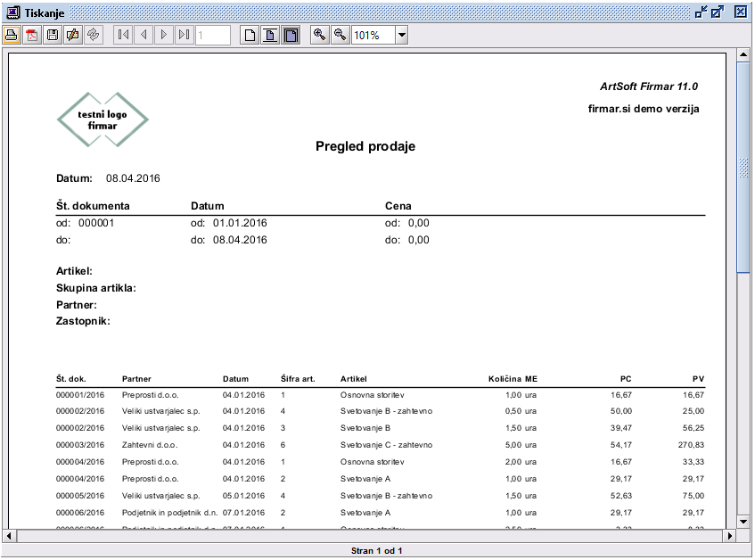This screenshot has height=560, width=755.
Task: Save the report using the floppy disk icon
Action: (53, 35)
